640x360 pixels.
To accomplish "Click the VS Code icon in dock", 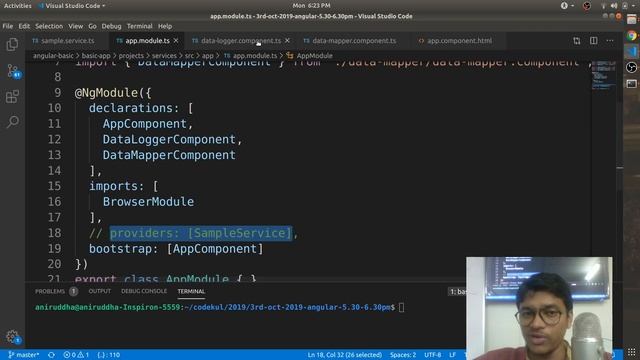I will click(632, 51).
